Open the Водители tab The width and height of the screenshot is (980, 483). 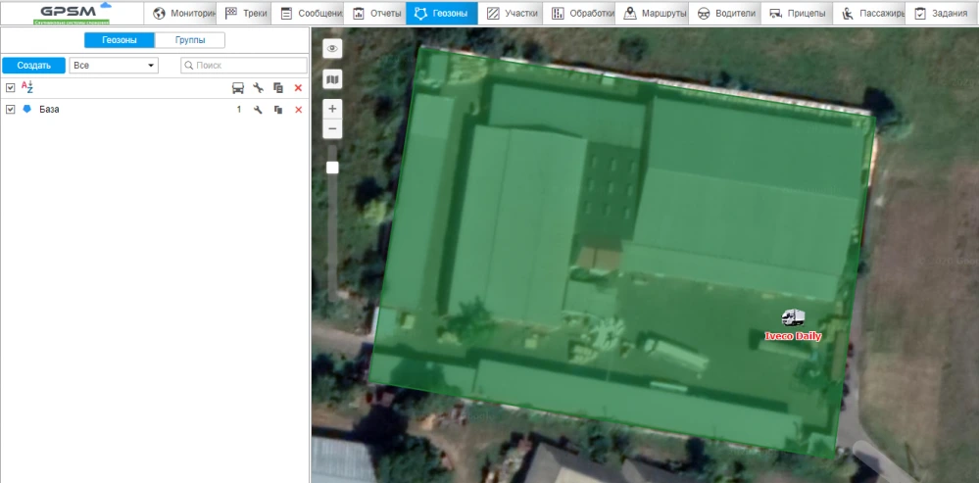click(x=725, y=13)
